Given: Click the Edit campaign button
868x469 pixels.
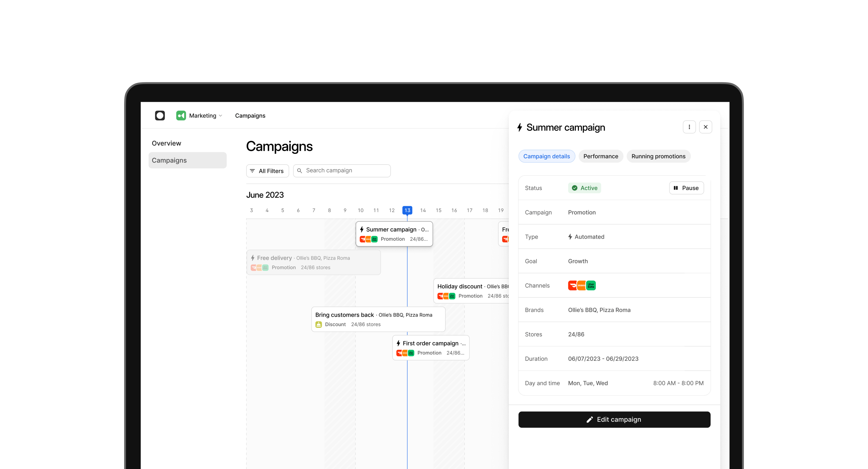Looking at the screenshot, I should tap(614, 419).
